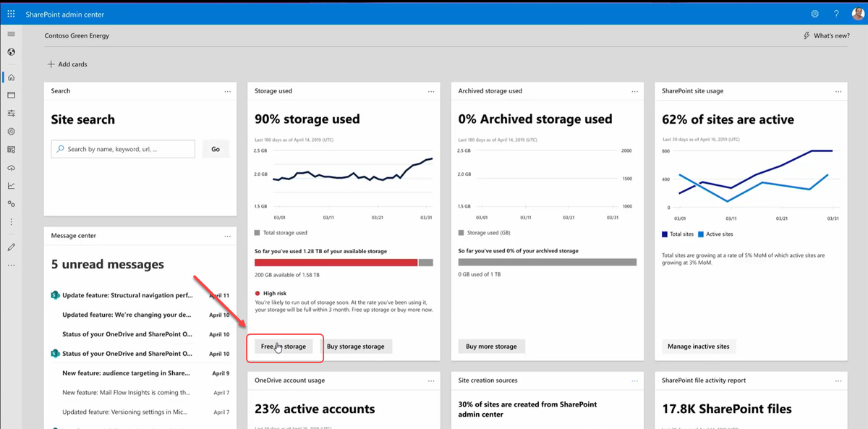Viewport: 868px width, 429px height.
Task: Open the Policies sliders icon in sidebar
Action: pos(11,114)
